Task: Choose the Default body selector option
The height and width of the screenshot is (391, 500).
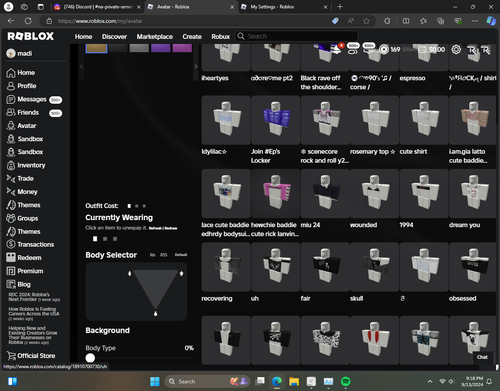Action: click(181, 255)
